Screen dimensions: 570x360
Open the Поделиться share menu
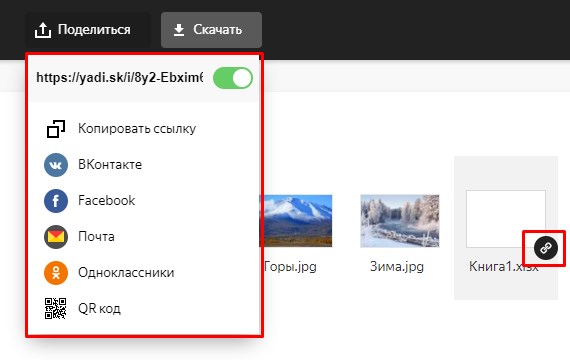[x=88, y=30]
